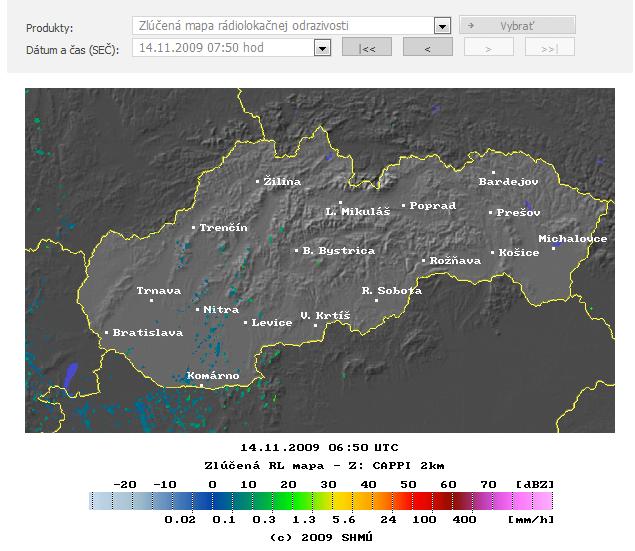The width and height of the screenshot is (635, 551).
Task: Click the V. Krtíš label on map
Action: pos(325,315)
